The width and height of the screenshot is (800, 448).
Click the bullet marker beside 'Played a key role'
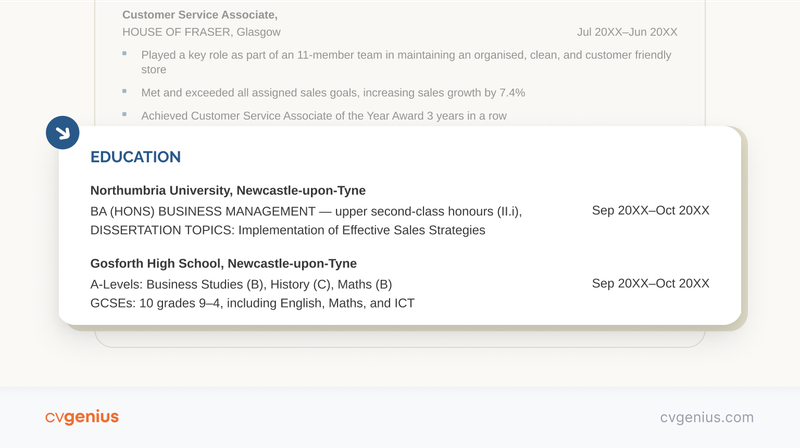[125, 54]
